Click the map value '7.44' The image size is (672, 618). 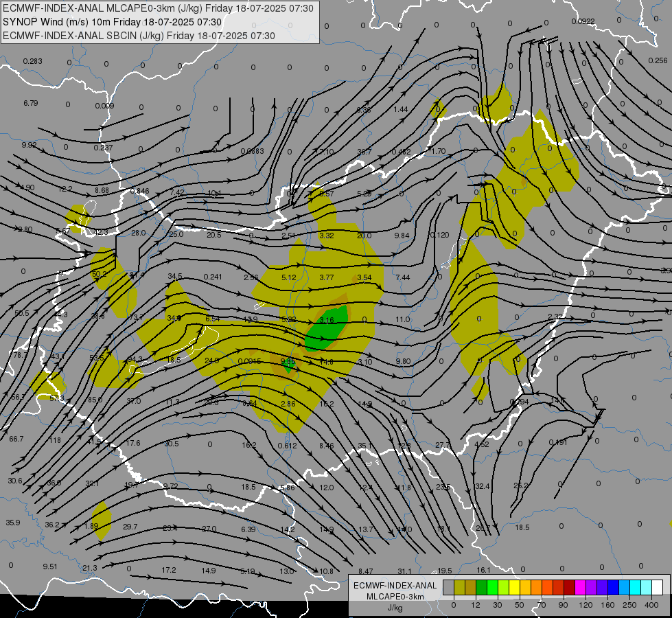[402, 277]
